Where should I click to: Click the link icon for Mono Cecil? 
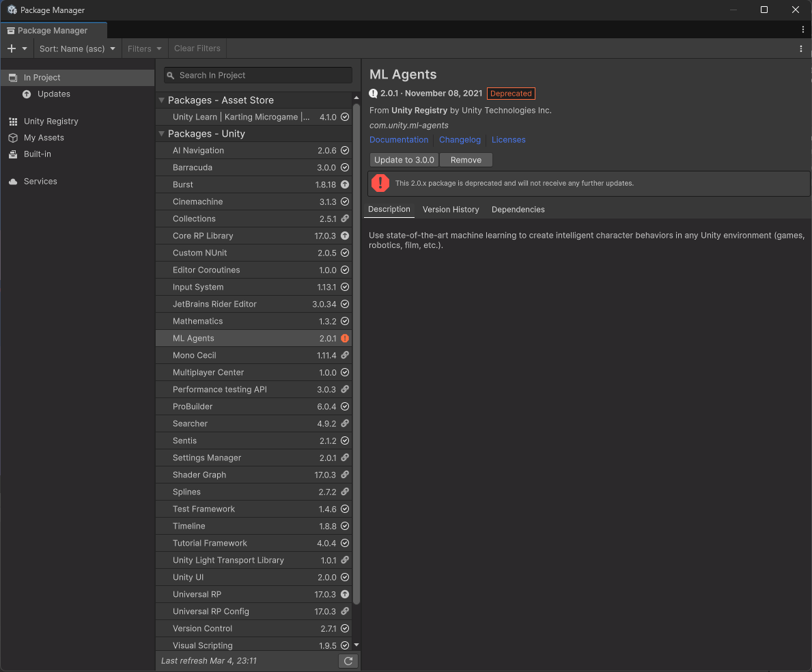point(345,356)
